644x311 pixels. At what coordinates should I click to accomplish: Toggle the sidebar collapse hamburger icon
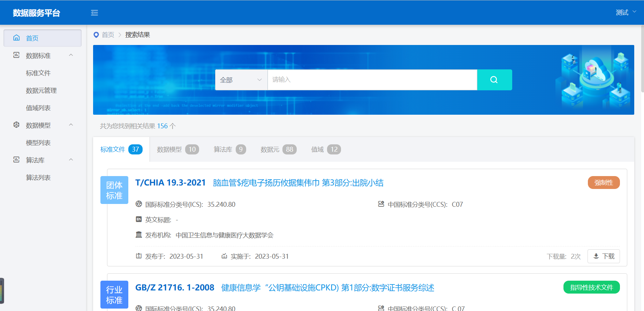tap(94, 13)
